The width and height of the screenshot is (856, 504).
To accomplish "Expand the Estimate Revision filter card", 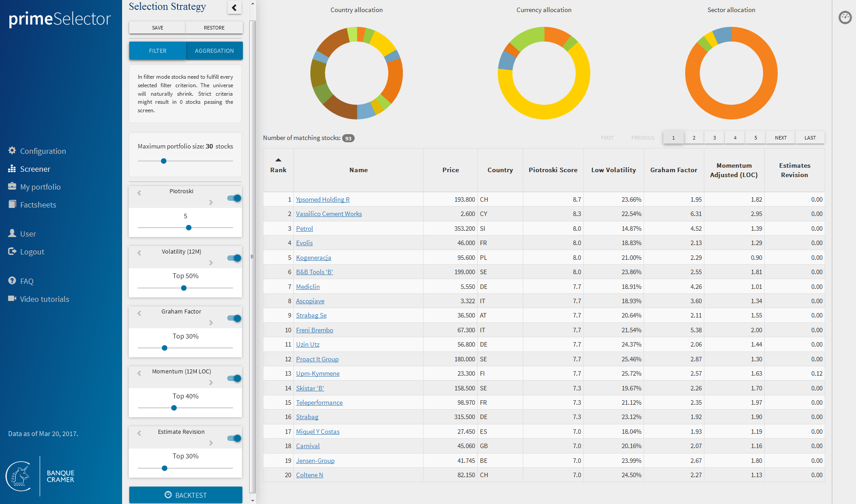I will tap(210, 443).
